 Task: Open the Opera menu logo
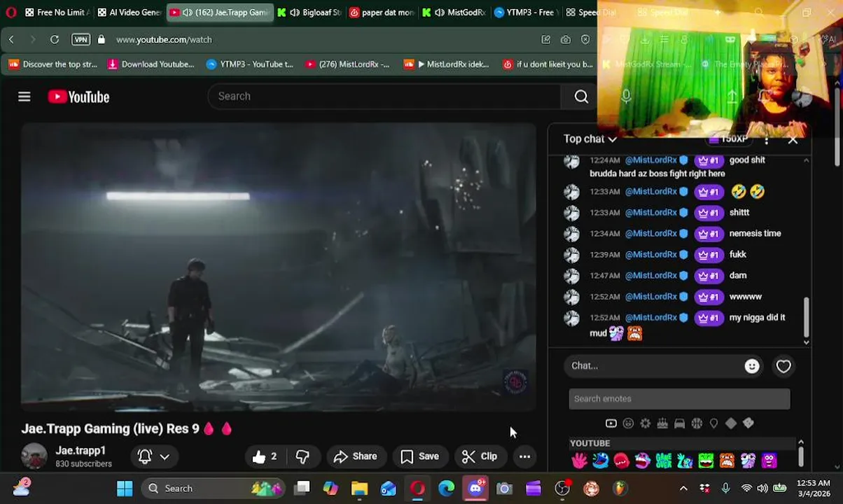pyautogui.click(x=11, y=12)
